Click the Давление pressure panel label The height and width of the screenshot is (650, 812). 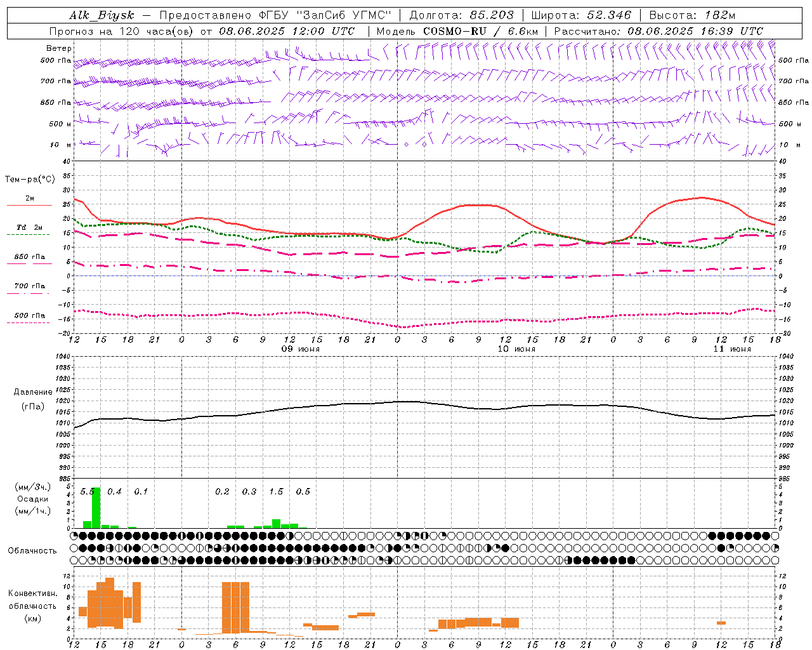tap(33, 392)
